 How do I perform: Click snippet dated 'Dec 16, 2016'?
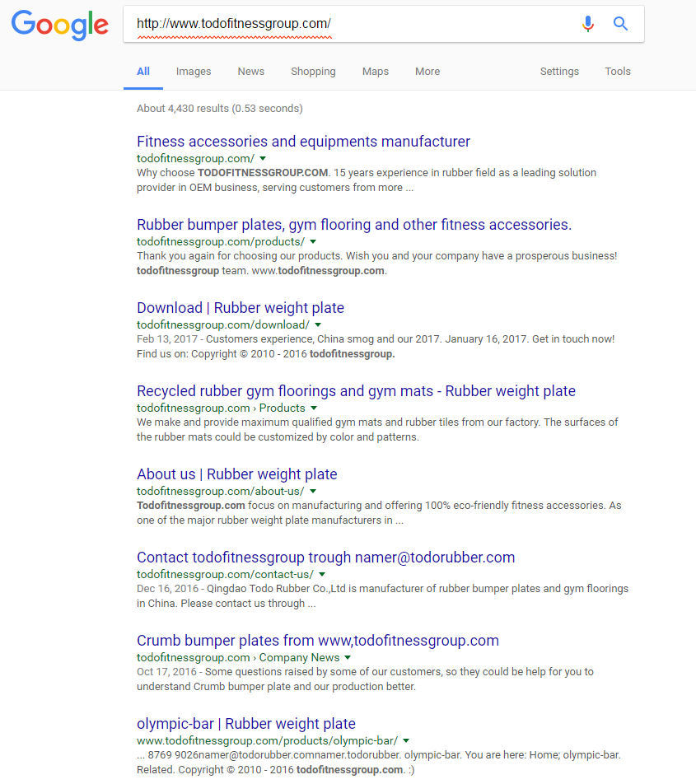[382, 596]
